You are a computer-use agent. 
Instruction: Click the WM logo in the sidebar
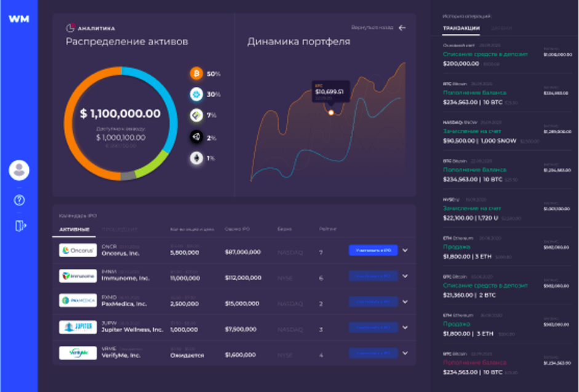coord(19,19)
